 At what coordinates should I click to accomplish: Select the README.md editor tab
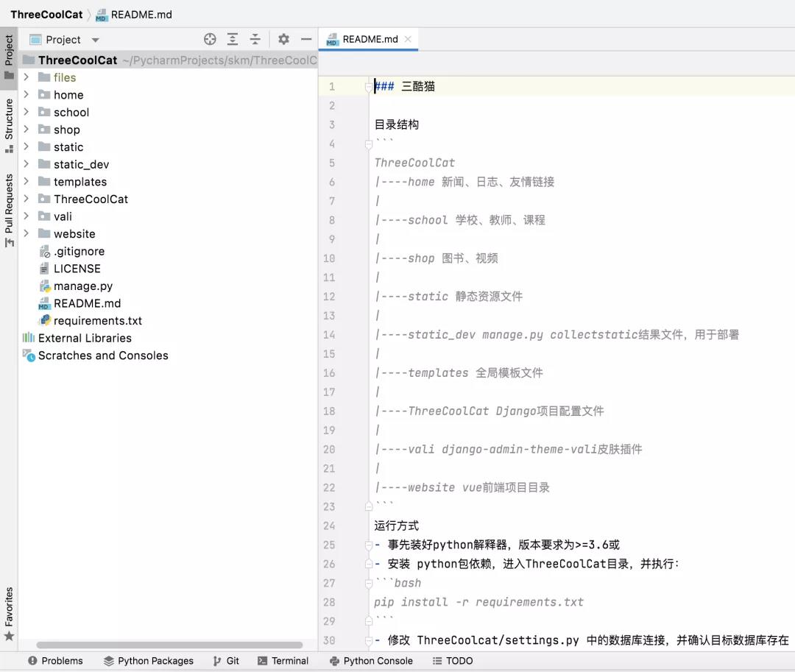tap(368, 39)
